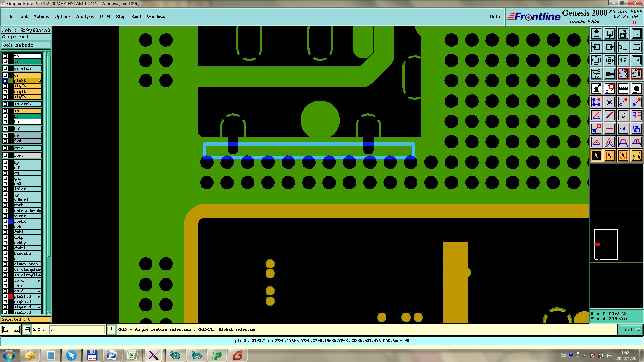Click the pan right view icon
Screen dimensions: 644x362
pos(610,47)
